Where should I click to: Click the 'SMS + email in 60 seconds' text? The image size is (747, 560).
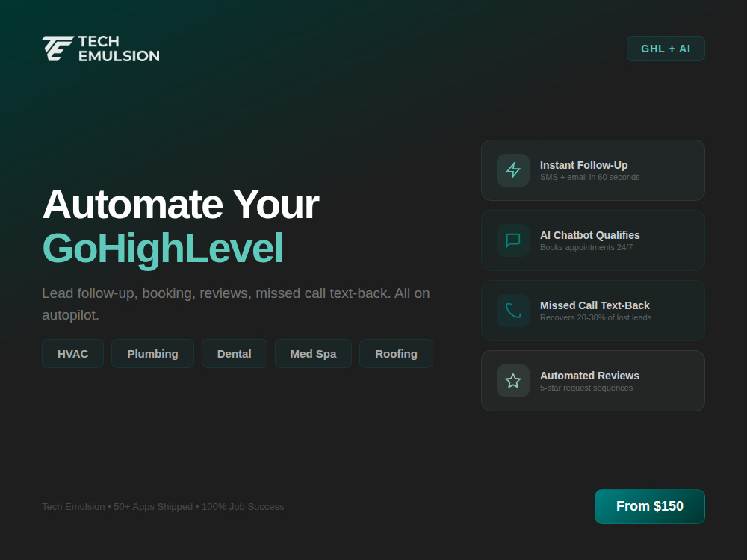click(x=590, y=177)
